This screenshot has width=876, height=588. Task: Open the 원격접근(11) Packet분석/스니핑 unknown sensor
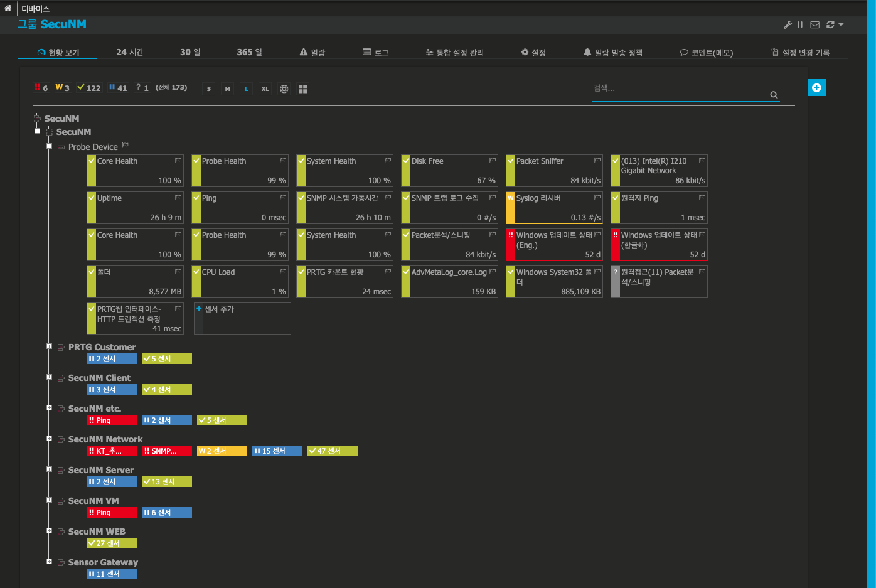[x=660, y=282]
